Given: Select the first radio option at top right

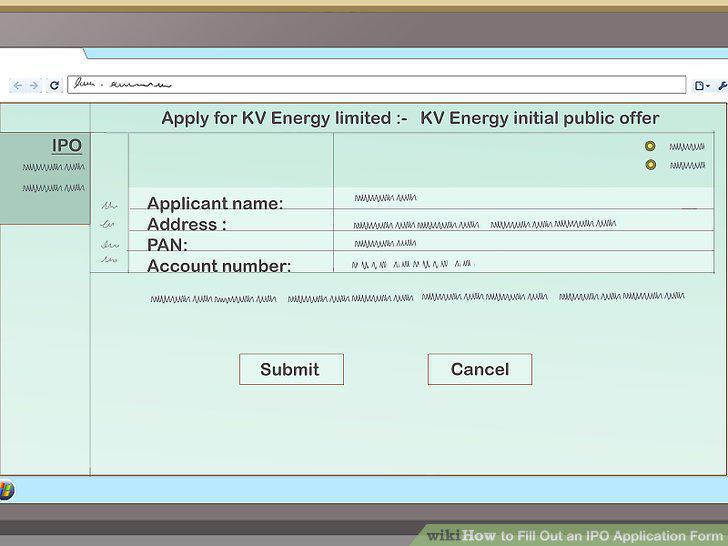Looking at the screenshot, I should point(650,146).
